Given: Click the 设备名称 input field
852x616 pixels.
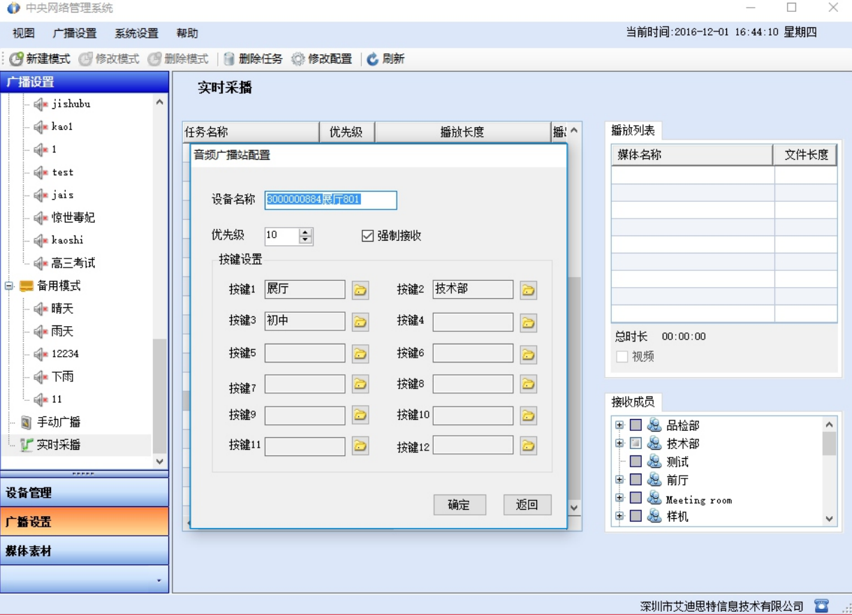Looking at the screenshot, I should pyautogui.click(x=330, y=200).
